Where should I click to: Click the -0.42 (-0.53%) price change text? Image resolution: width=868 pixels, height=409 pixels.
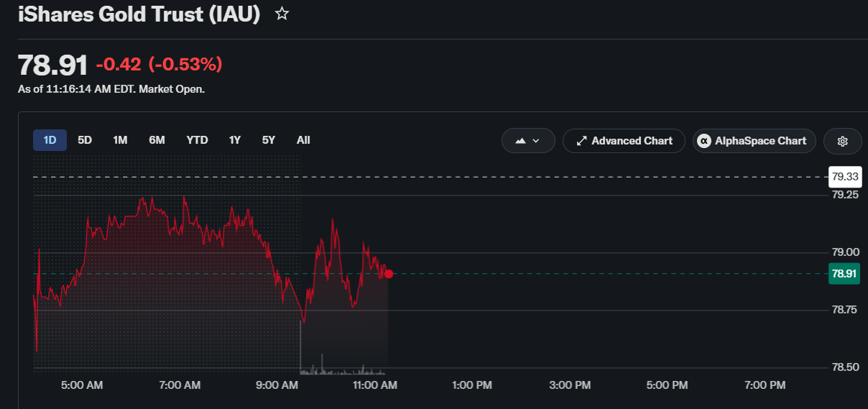pyautogui.click(x=159, y=65)
